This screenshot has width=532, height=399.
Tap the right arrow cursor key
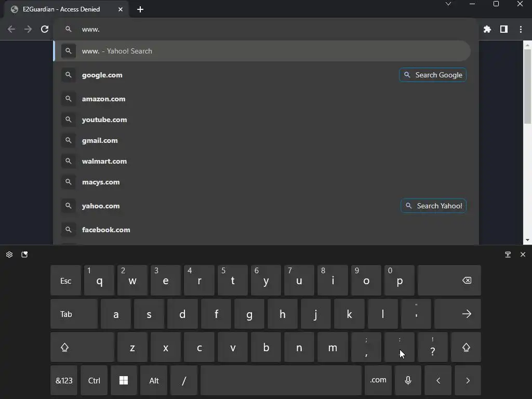point(468,380)
